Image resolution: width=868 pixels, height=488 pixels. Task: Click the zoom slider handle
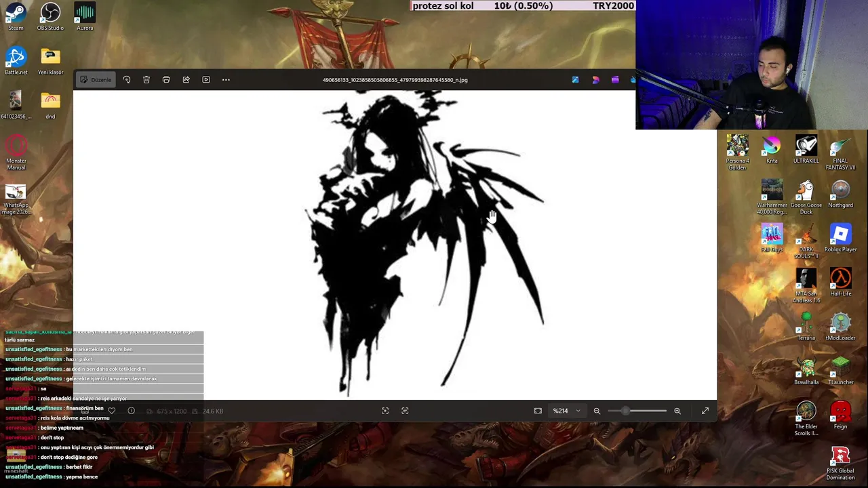pyautogui.click(x=625, y=411)
